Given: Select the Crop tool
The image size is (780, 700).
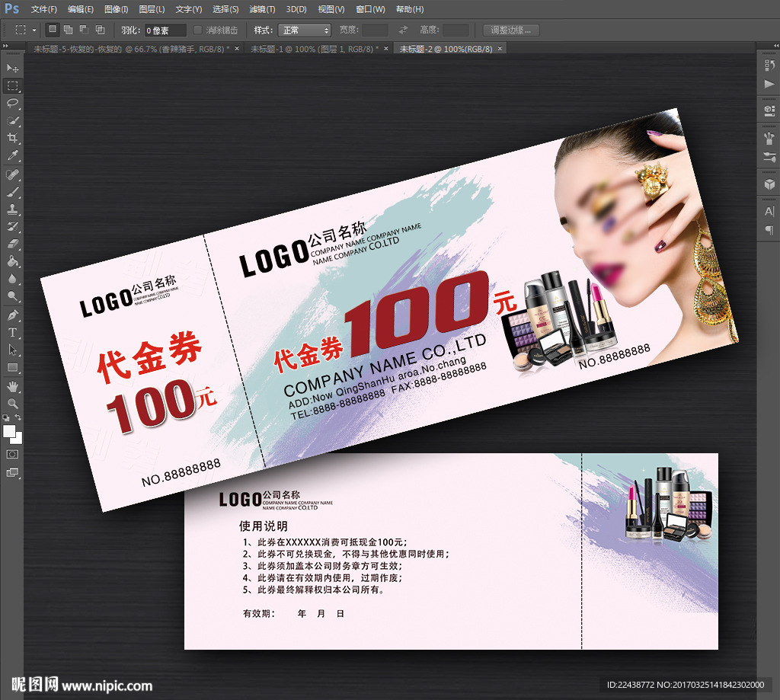Looking at the screenshot, I should (12, 138).
